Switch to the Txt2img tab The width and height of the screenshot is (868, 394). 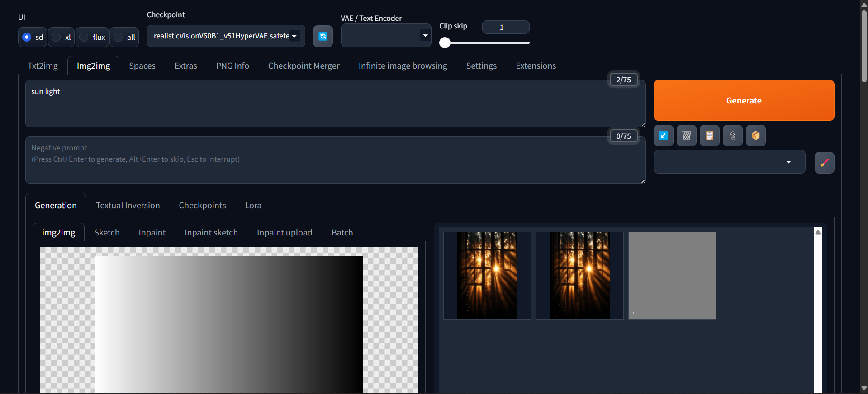(43, 66)
